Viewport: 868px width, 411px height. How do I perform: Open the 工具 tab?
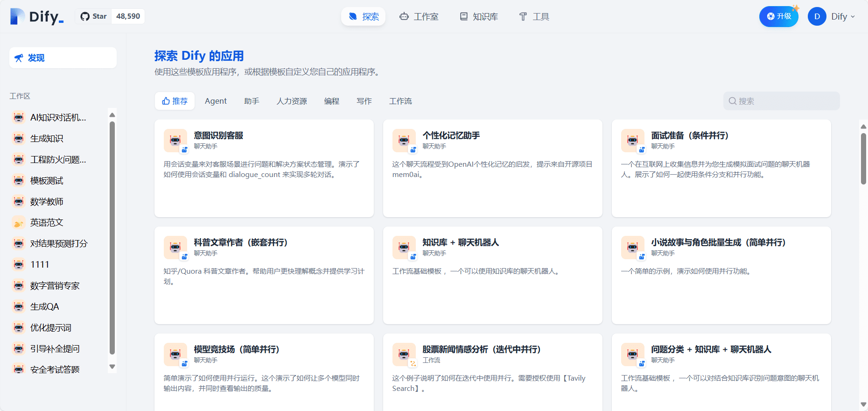[x=534, y=17]
